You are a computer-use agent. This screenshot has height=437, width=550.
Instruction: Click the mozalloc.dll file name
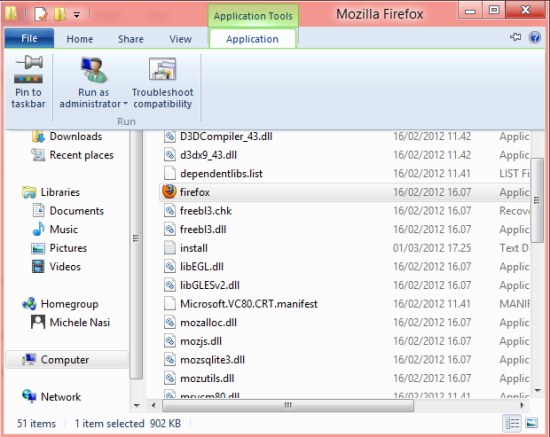[x=208, y=322]
